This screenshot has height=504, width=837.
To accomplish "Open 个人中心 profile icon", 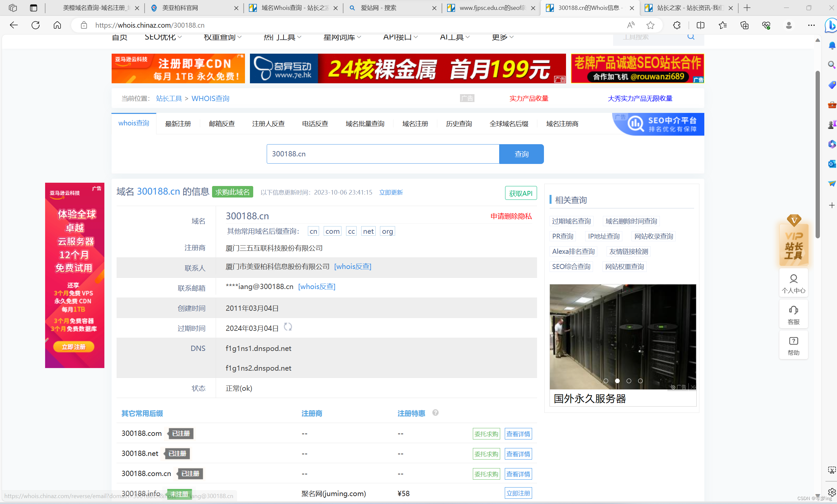I will click(x=793, y=279).
